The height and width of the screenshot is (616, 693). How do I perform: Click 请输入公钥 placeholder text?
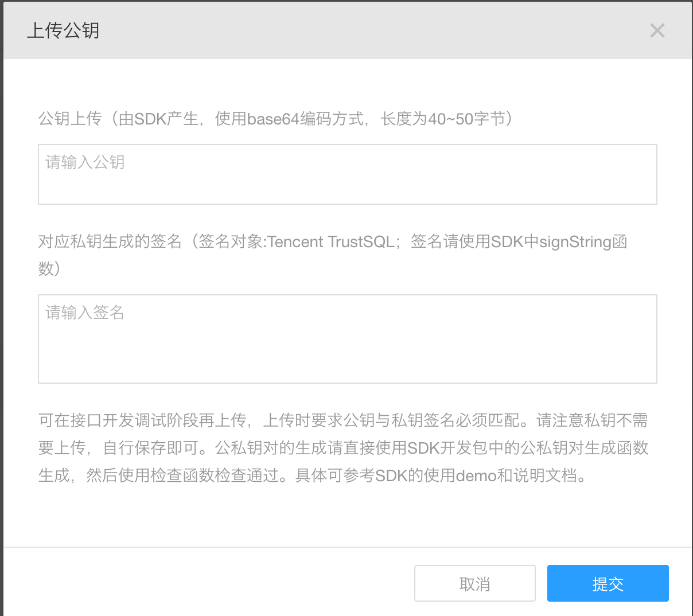pos(85,162)
